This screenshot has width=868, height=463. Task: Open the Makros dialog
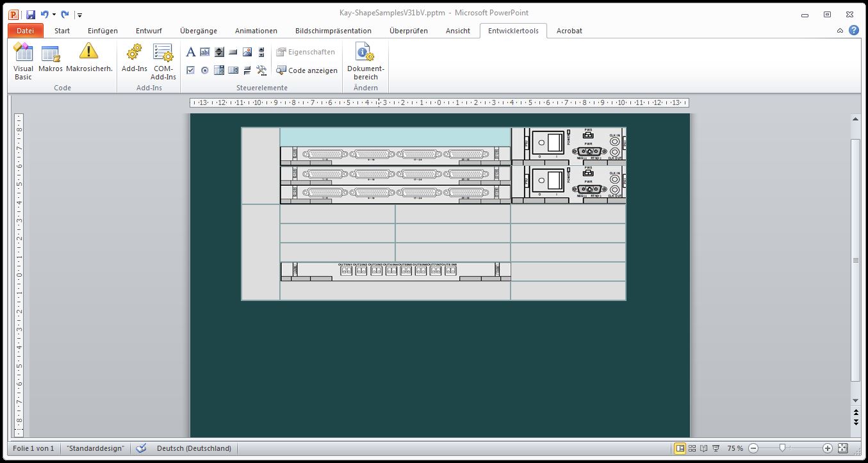(51, 60)
